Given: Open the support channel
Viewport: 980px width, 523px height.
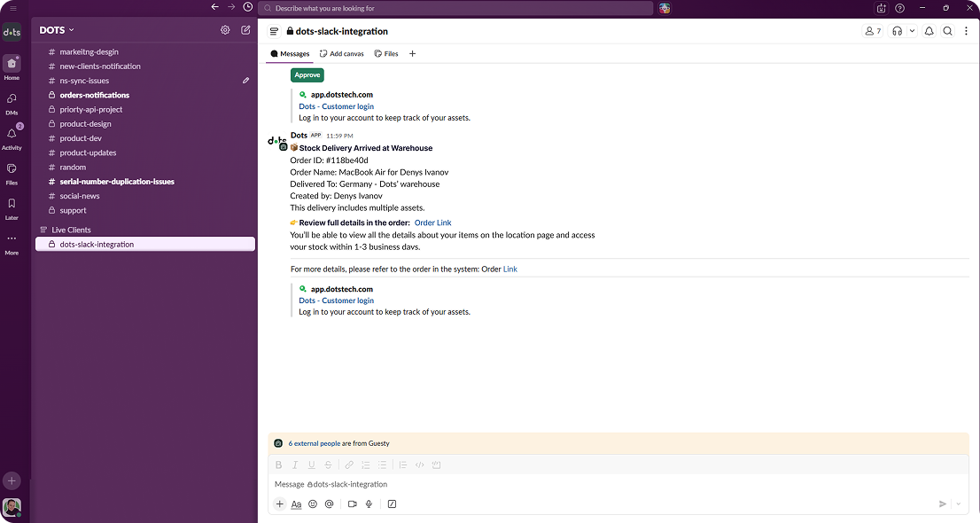Looking at the screenshot, I should pos(144,210).
